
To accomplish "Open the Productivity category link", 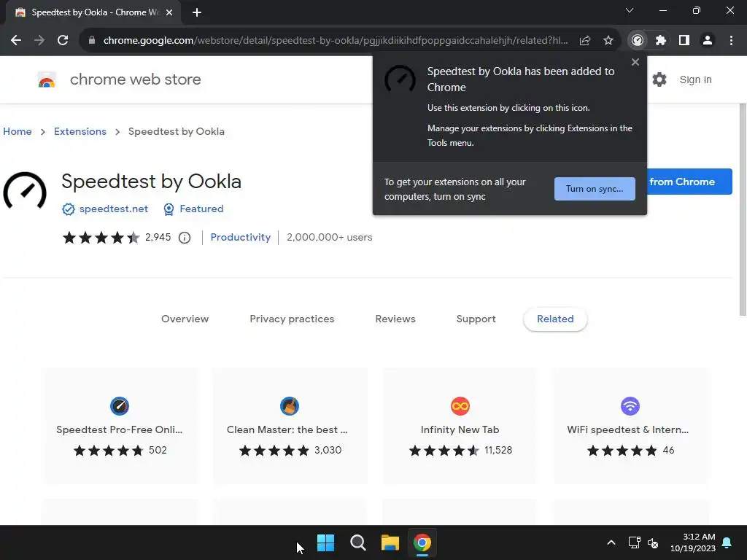I will click(241, 237).
